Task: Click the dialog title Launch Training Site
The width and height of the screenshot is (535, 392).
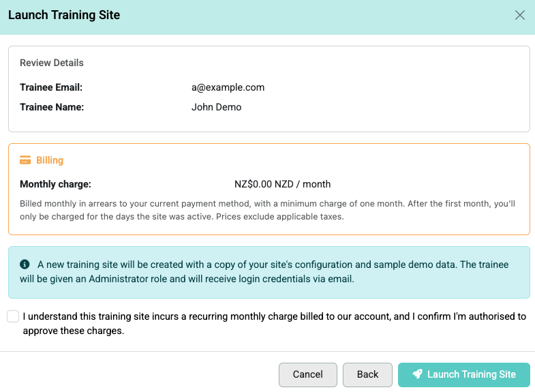Action: point(64,15)
